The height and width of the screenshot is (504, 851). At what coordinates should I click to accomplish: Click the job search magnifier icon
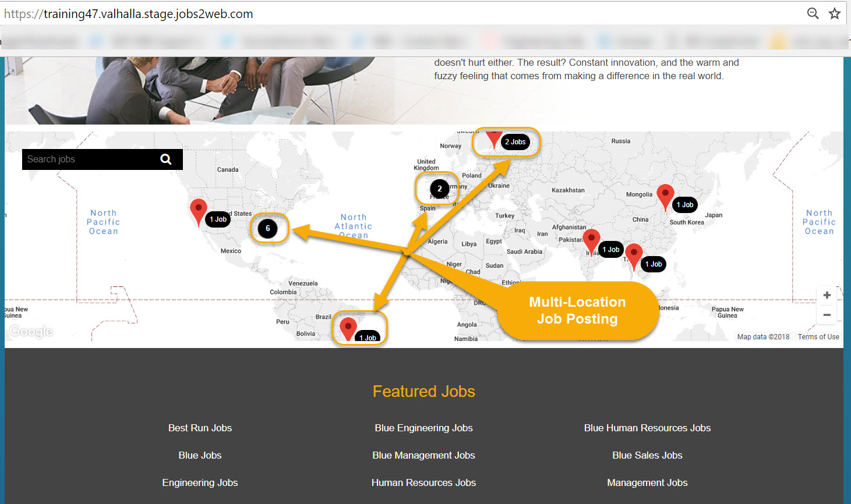[x=166, y=159]
